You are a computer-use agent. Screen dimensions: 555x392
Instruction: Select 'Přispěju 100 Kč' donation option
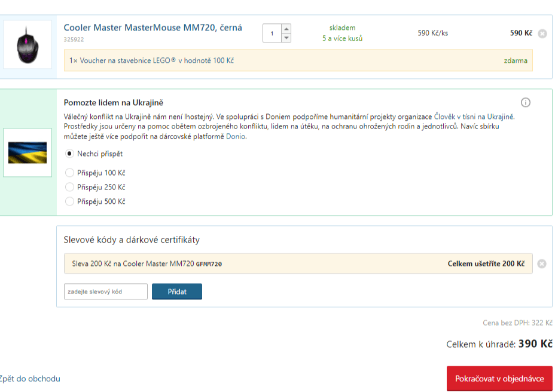(x=69, y=173)
